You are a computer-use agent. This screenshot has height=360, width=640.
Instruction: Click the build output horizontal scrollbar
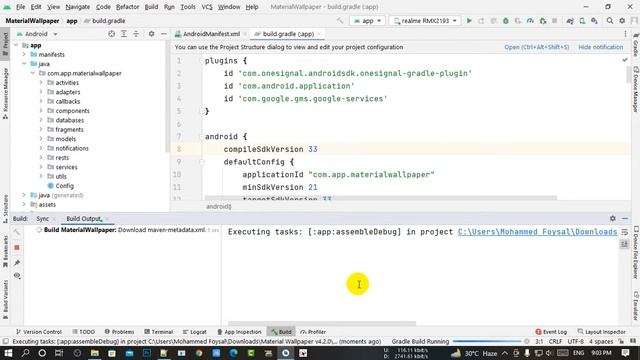tap(322, 324)
